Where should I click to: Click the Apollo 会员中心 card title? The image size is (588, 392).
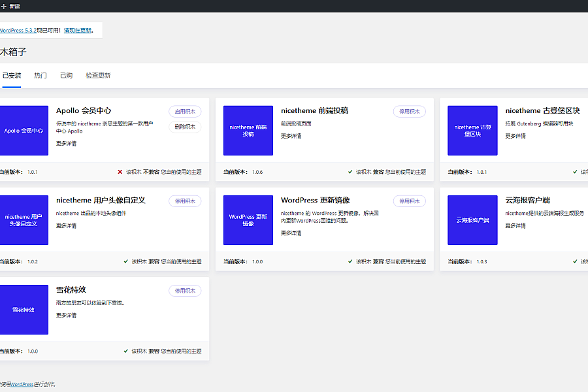[x=84, y=110]
